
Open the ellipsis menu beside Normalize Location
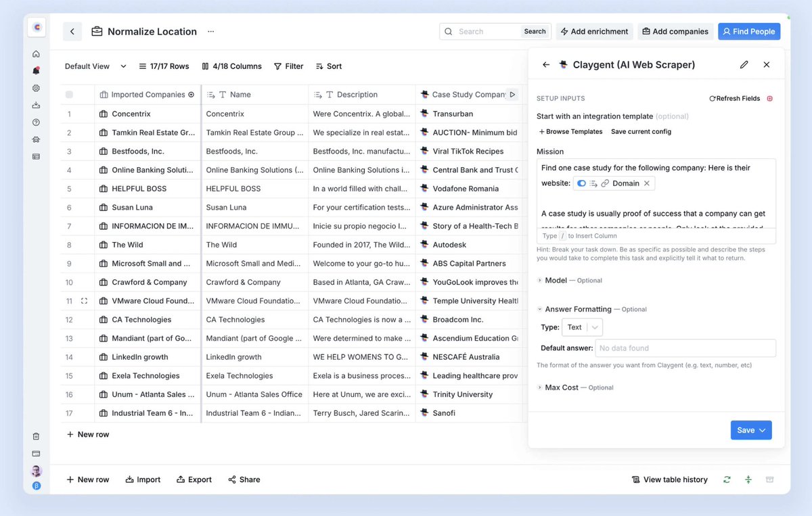(210, 31)
